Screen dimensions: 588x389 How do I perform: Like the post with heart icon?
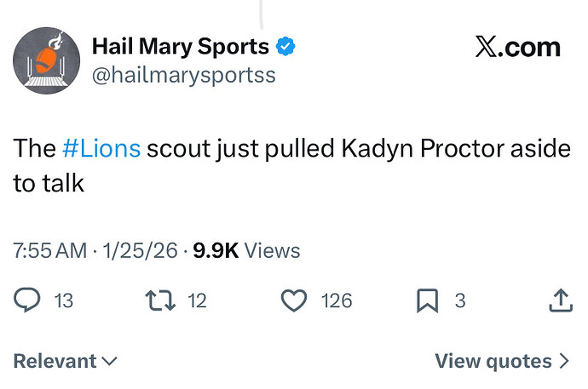[x=294, y=300]
